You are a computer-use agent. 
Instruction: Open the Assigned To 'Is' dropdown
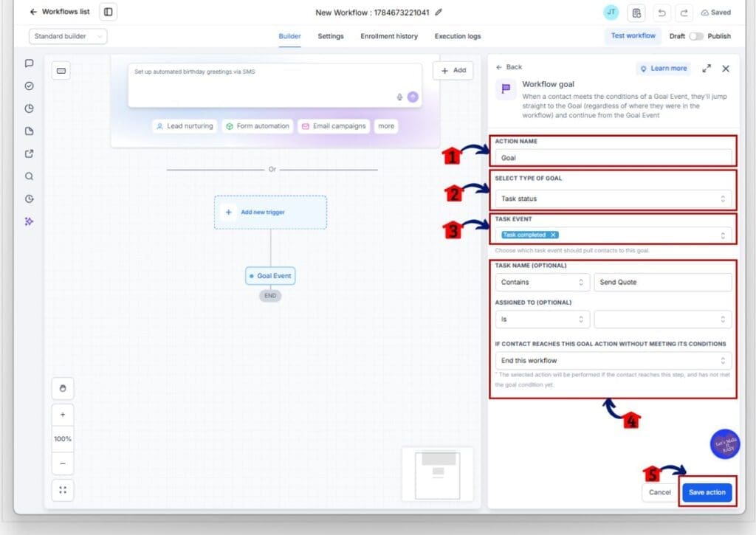pos(543,320)
